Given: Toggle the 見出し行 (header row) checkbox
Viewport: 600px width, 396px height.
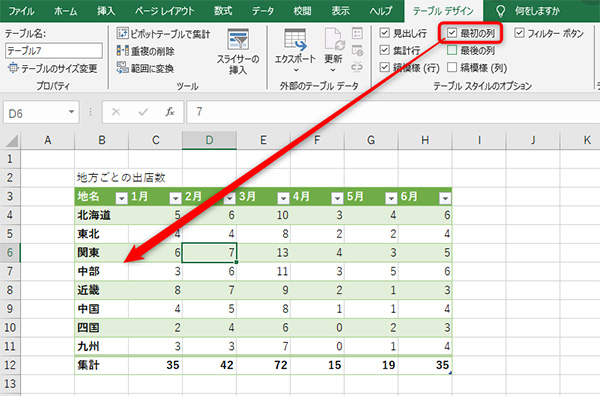Looking at the screenshot, I should tap(385, 33).
